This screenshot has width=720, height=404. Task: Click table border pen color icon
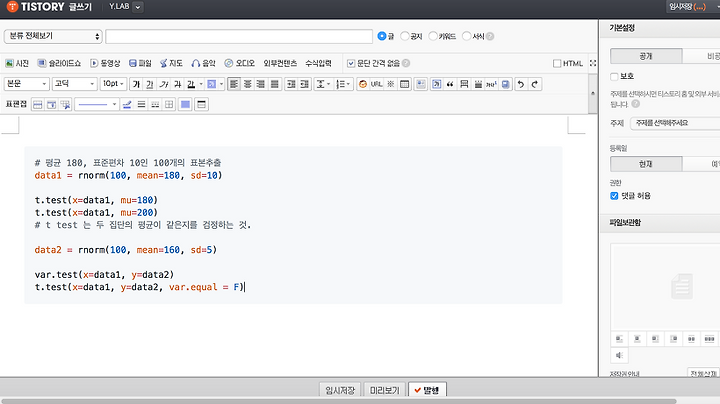coord(127,105)
